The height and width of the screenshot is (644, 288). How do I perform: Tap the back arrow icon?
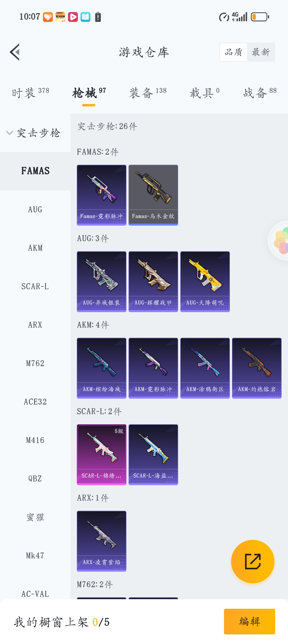click(x=15, y=52)
